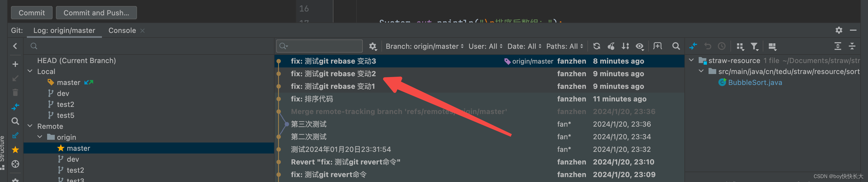The height and width of the screenshot is (182, 868).
Task: Click the Git tool window settings gear
Action: [x=839, y=30]
